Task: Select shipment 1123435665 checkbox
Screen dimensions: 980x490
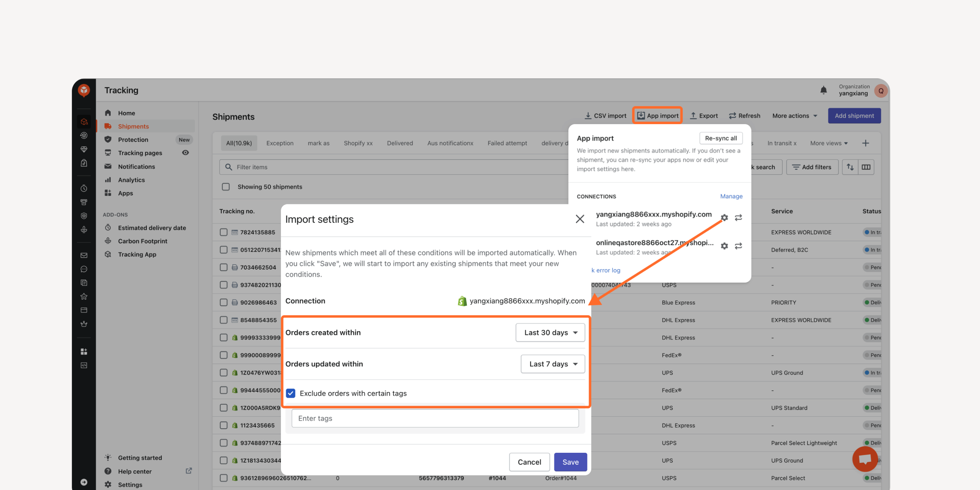Action: point(224,425)
